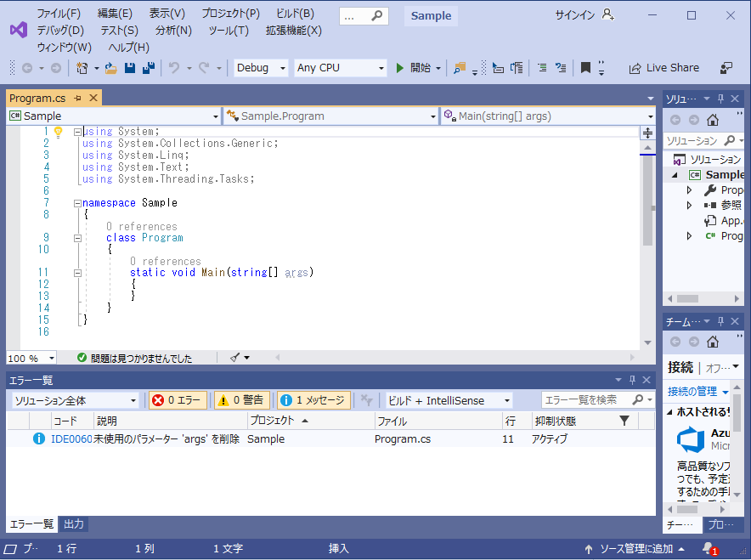Click the Save All icon
This screenshot has height=560, width=751.
pyautogui.click(x=149, y=68)
